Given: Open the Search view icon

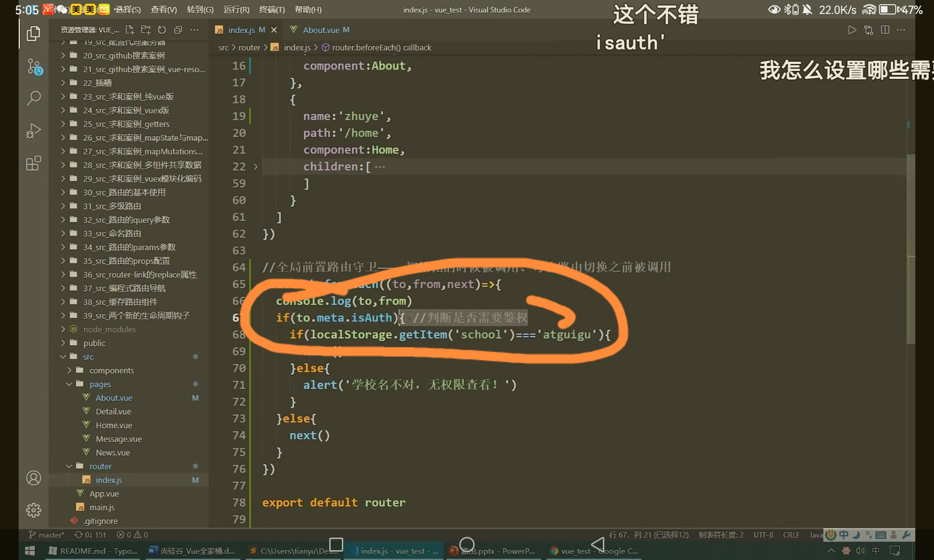Looking at the screenshot, I should coord(34,98).
